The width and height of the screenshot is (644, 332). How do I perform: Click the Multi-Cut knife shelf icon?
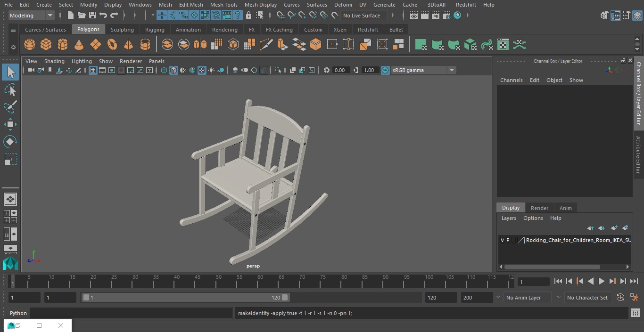[266, 45]
